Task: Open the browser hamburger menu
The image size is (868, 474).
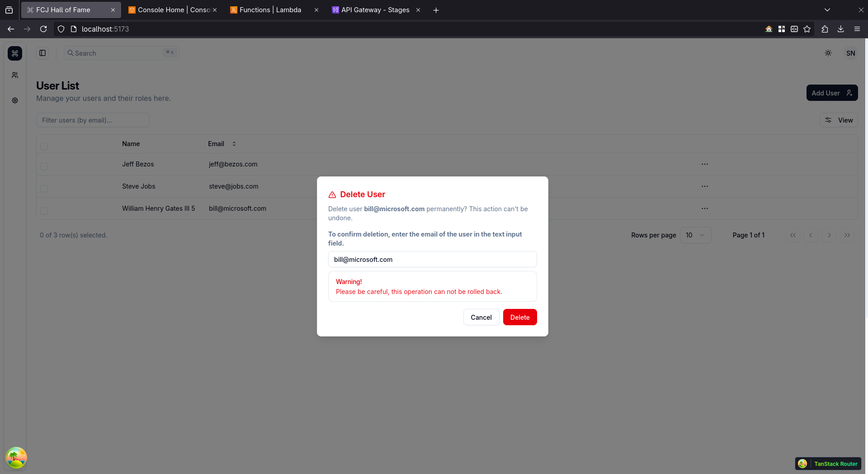Action: [857, 29]
